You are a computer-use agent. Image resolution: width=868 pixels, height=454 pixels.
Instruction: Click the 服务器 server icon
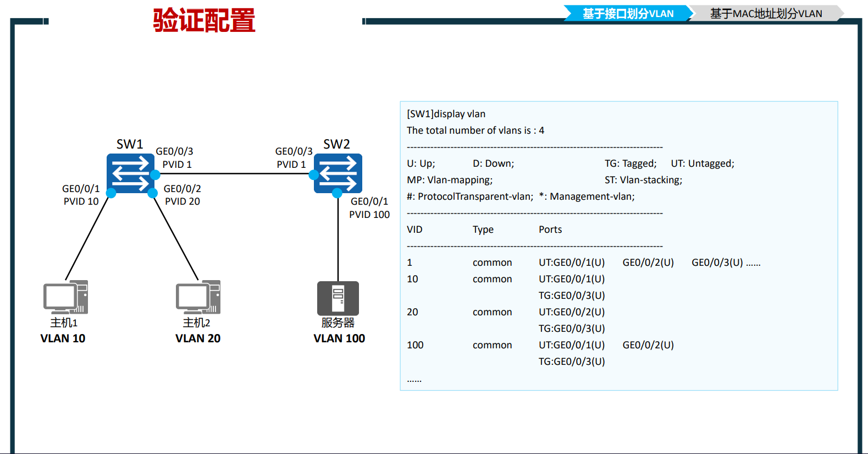[338, 298]
